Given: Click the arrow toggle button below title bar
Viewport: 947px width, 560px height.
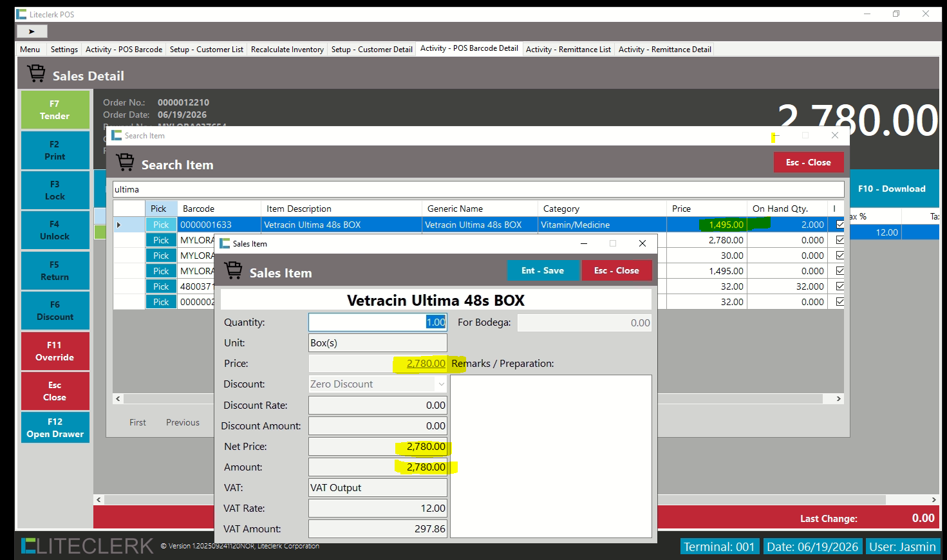Looking at the screenshot, I should [32, 31].
